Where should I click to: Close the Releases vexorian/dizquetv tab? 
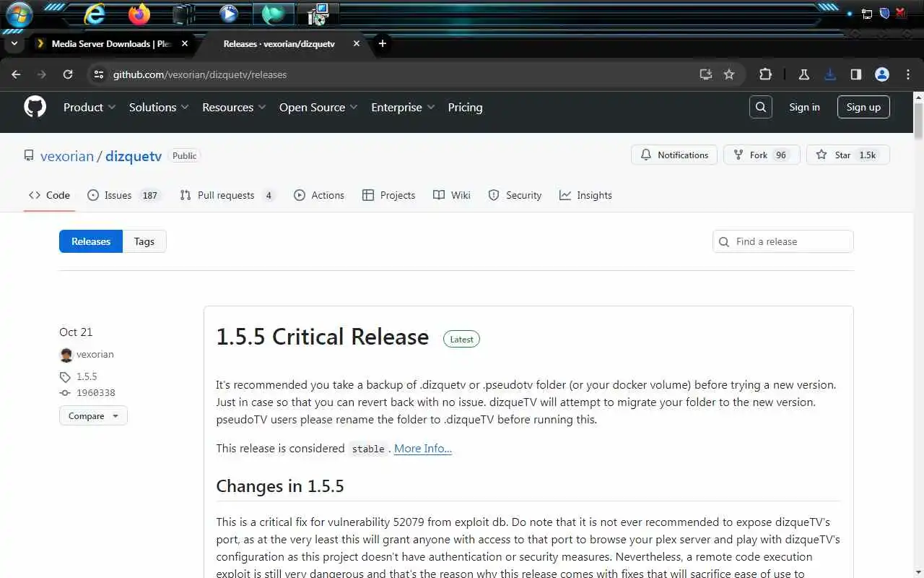tap(357, 43)
